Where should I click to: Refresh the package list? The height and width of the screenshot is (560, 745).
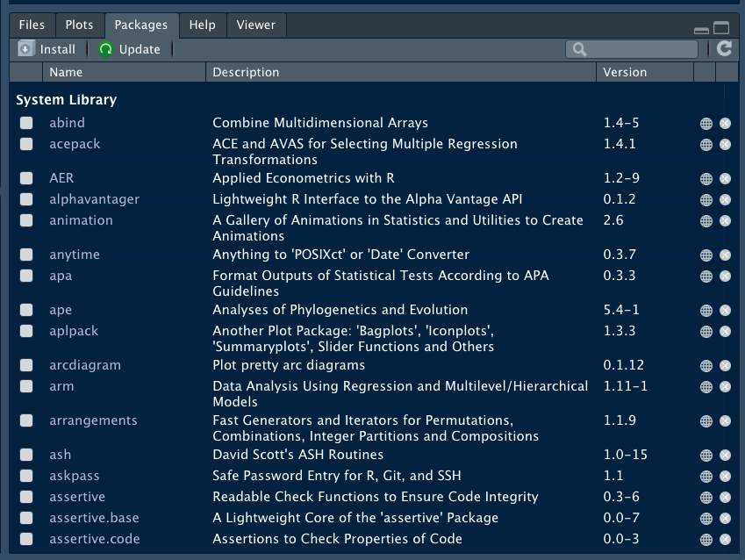pyautogui.click(x=724, y=49)
